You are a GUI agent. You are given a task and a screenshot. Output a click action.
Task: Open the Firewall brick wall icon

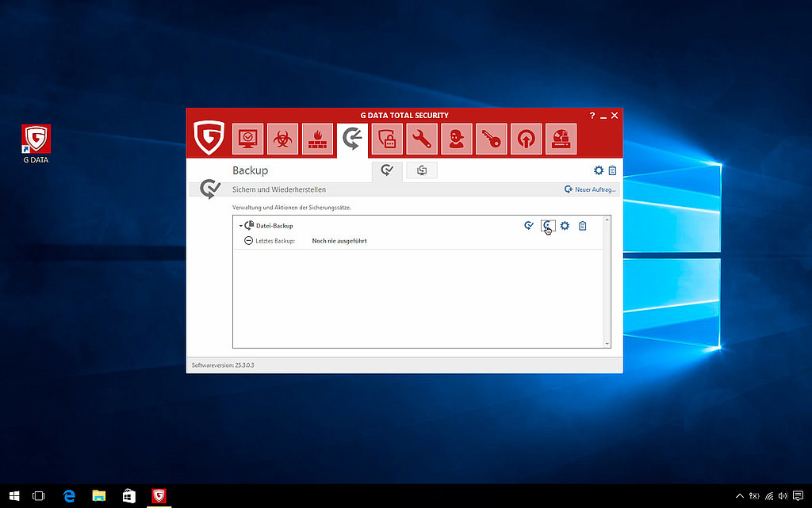point(317,139)
